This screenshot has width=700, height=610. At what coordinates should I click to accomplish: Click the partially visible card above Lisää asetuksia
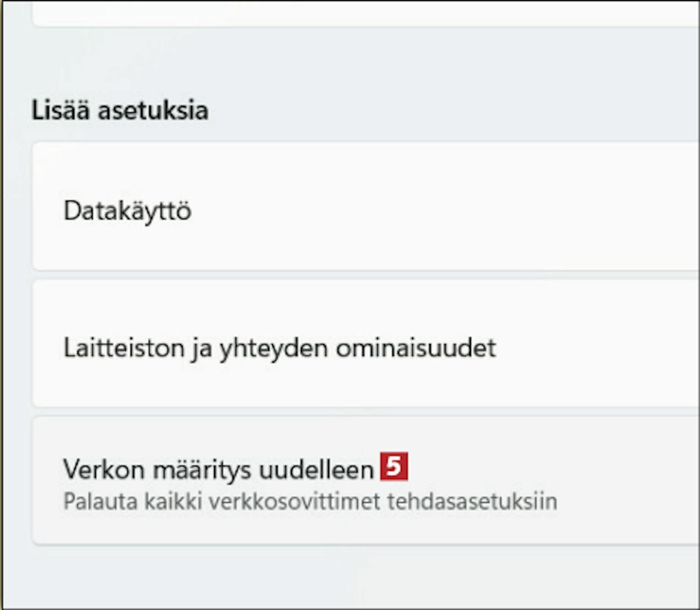coord(366,13)
